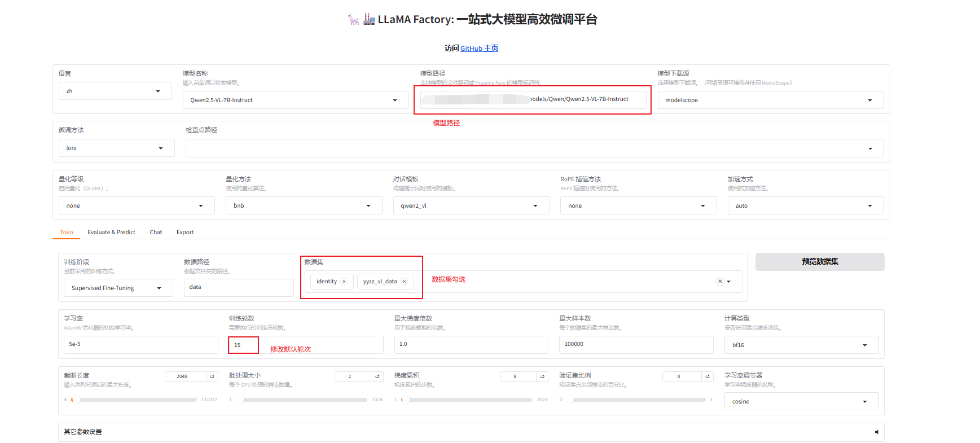980x443 pixels.
Task: Open the 对话模板 qwen2_vl dropdown
Action: (471, 205)
